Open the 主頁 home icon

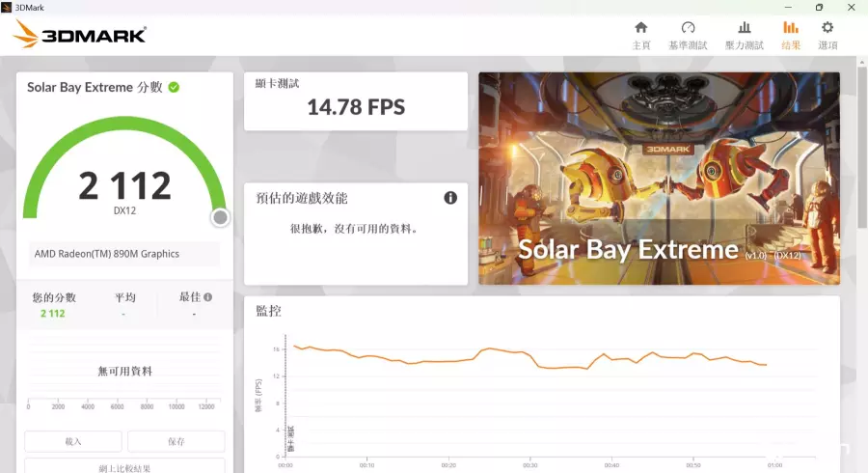(640, 28)
